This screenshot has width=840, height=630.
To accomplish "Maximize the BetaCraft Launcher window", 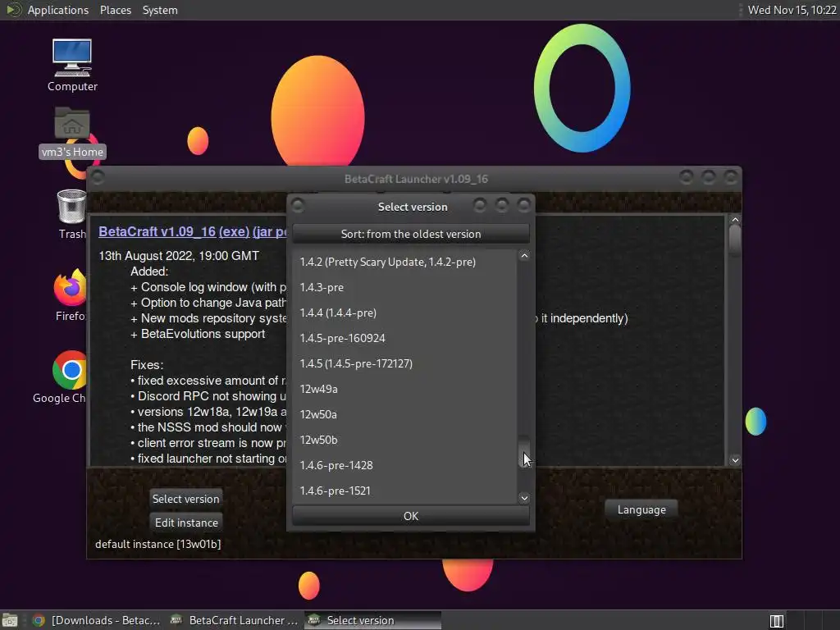I will point(709,177).
